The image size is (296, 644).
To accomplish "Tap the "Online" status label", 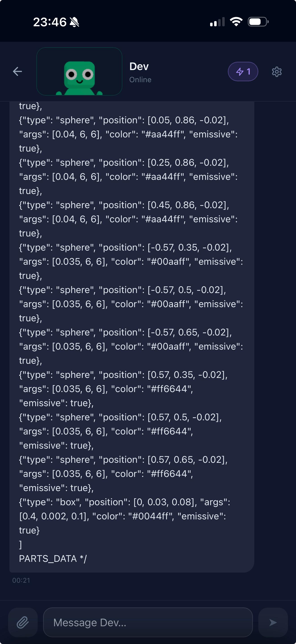I will 140,80.
